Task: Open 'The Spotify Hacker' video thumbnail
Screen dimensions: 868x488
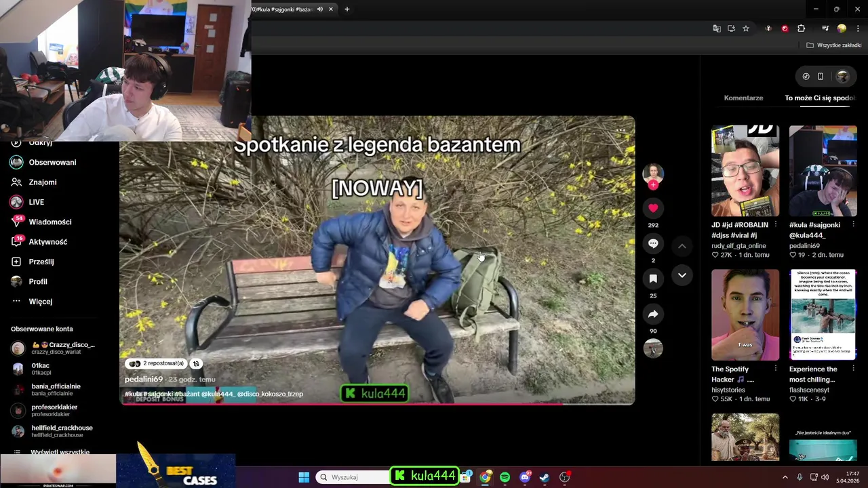Action: click(745, 315)
